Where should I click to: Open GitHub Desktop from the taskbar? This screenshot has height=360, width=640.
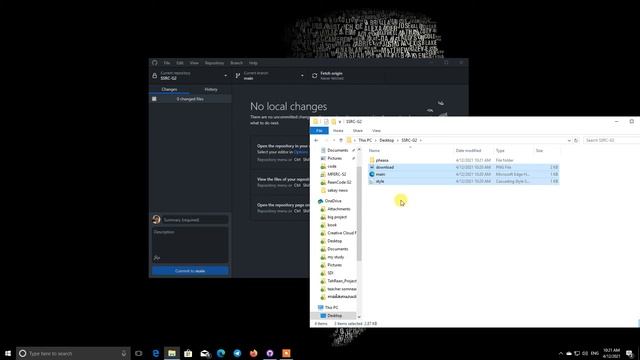coord(270,353)
